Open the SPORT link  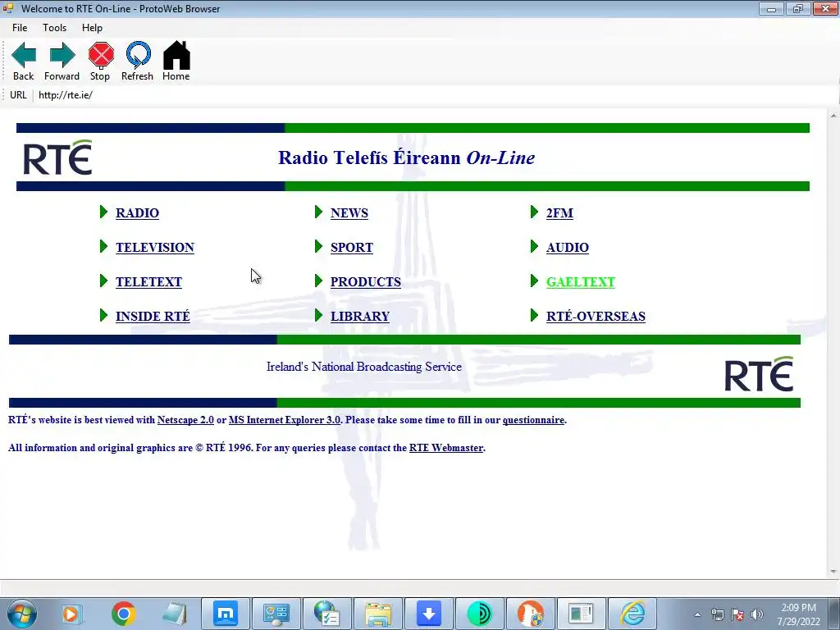point(351,247)
